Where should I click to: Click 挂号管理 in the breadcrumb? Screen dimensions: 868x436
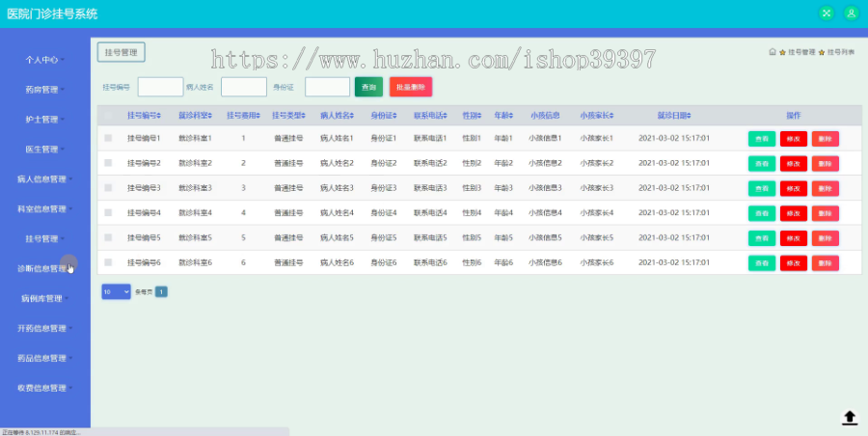point(801,52)
